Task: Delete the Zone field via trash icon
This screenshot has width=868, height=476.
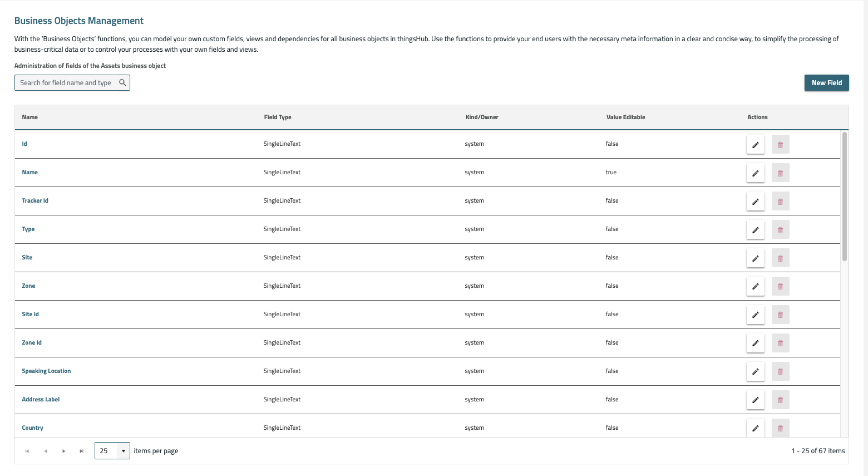Action: click(x=780, y=286)
